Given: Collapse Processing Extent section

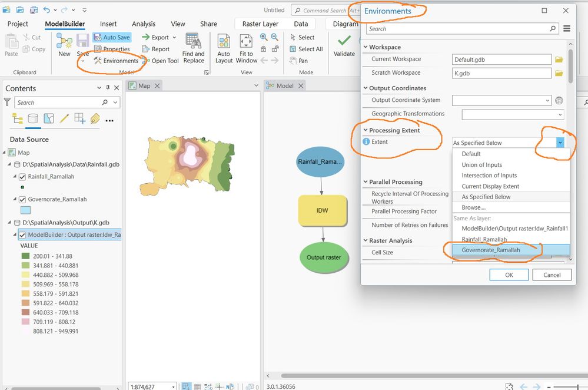Looking at the screenshot, I should click(x=366, y=130).
